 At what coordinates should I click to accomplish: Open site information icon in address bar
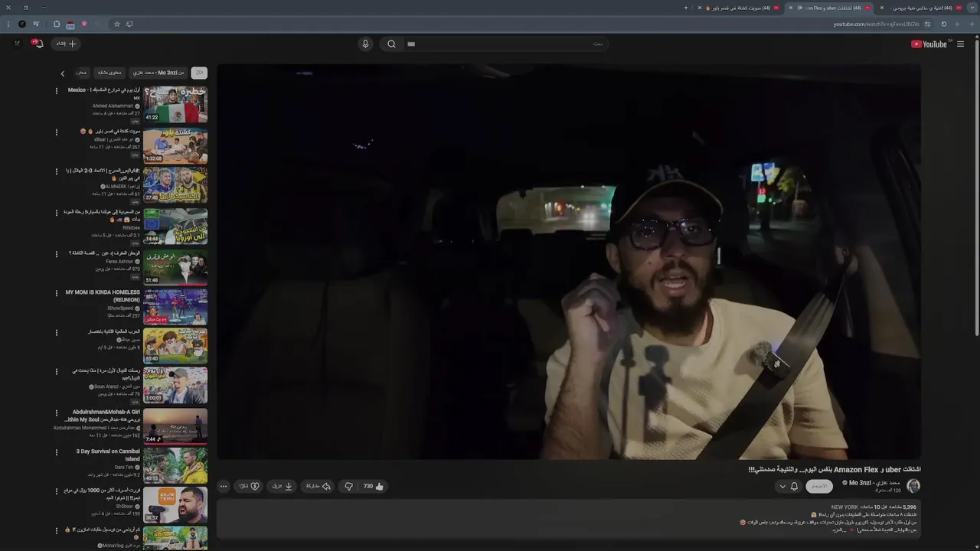point(927,24)
